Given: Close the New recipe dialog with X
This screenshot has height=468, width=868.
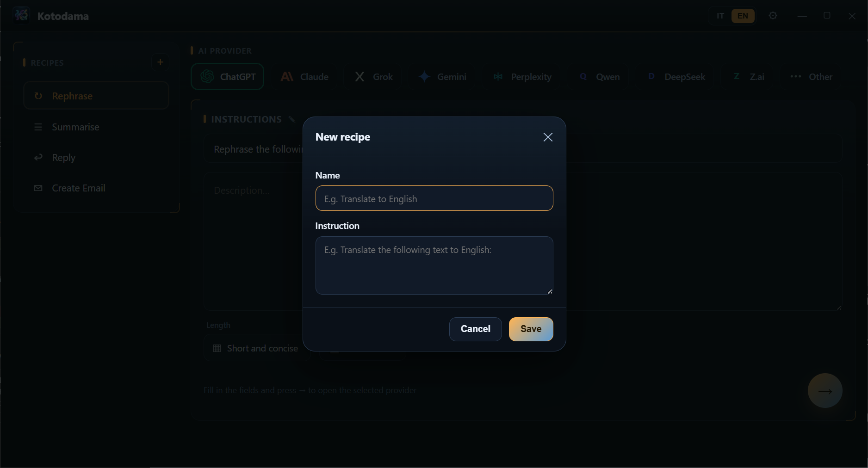Looking at the screenshot, I should coord(548,137).
